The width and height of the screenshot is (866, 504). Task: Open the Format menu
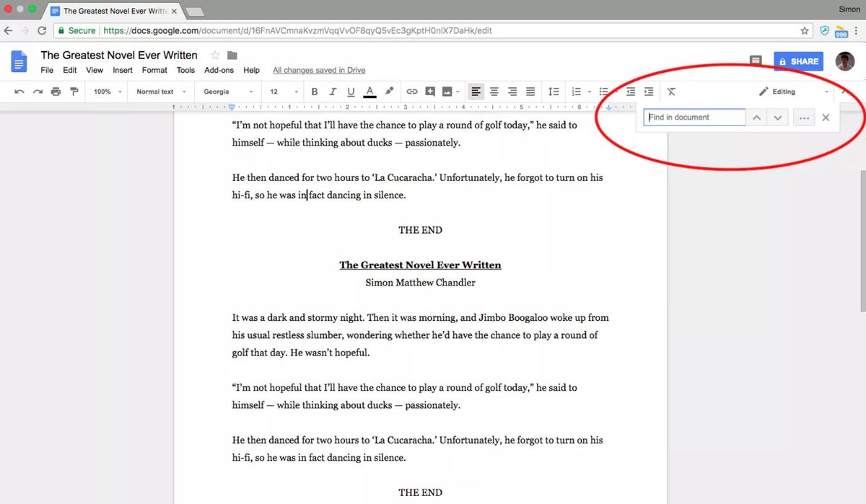click(x=154, y=70)
